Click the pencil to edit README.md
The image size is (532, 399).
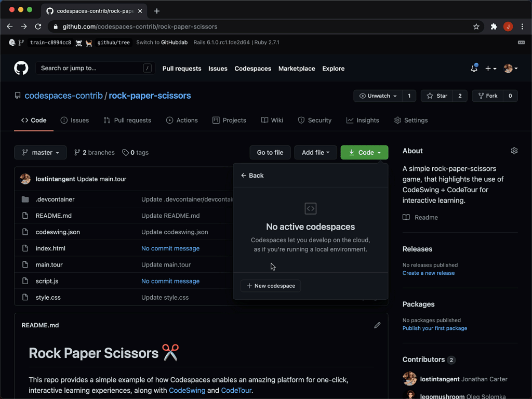point(377,325)
